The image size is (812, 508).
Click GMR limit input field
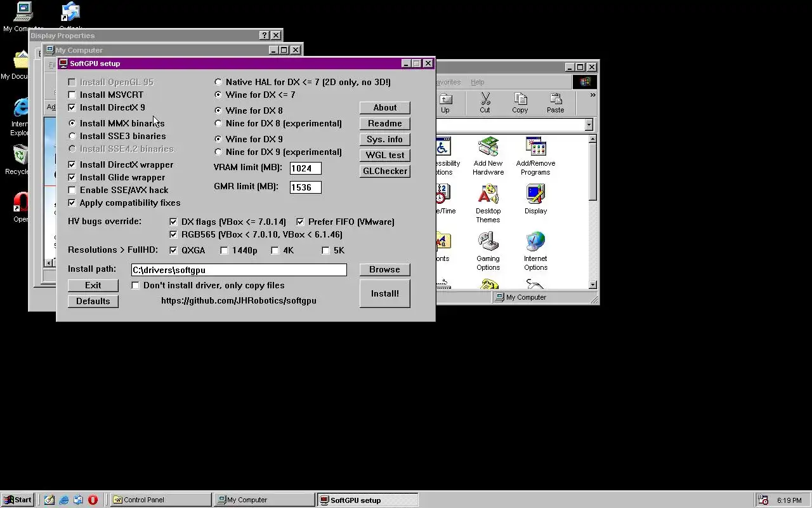(306, 187)
